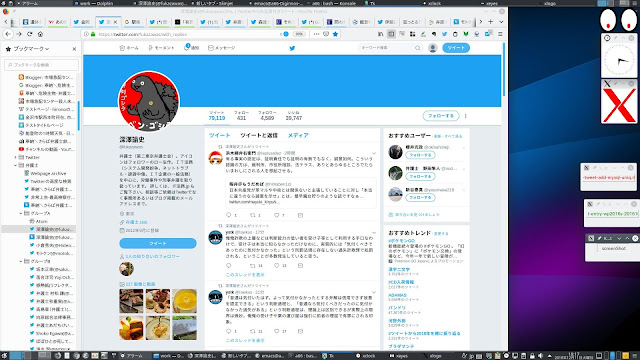Click the Twitter keyword search field
640x360 pixels.
pyautogui.click(x=390, y=48)
